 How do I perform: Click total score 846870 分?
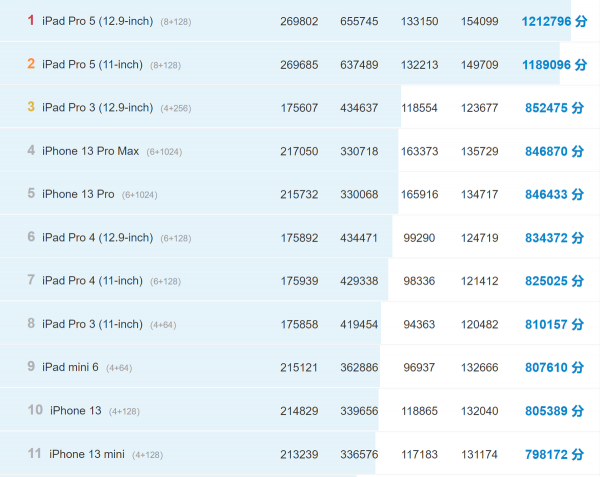point(554,151)
